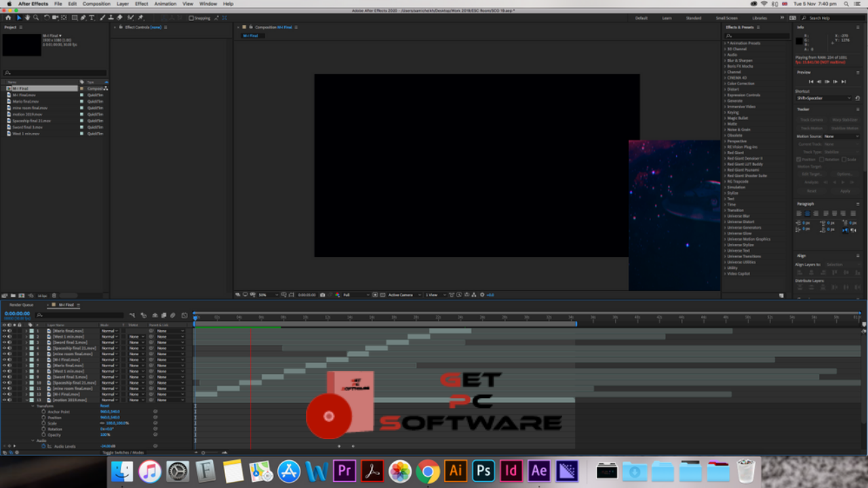
Task: Open the Motion Source dropdown
Action: (841, 136)
